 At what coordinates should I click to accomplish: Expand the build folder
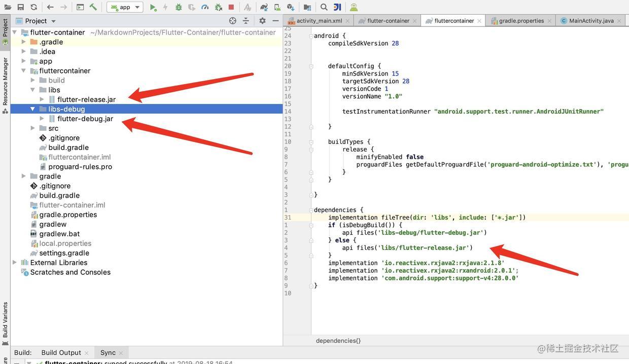click(32, 80)
